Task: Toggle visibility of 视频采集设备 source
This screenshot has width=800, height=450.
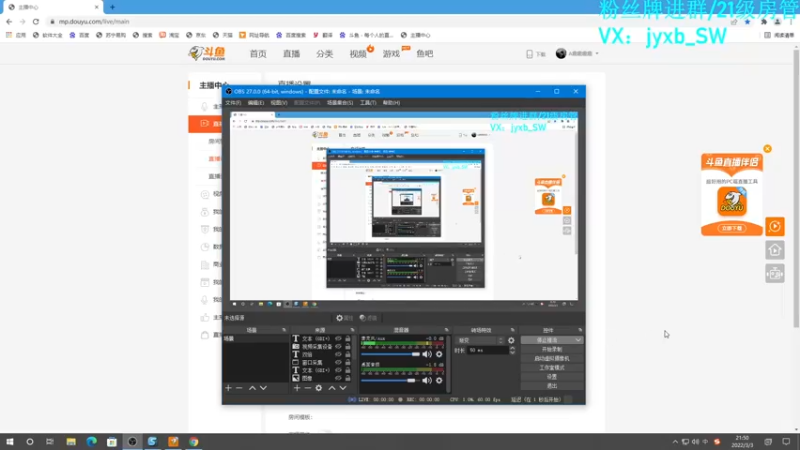Action: click(338, 346)
